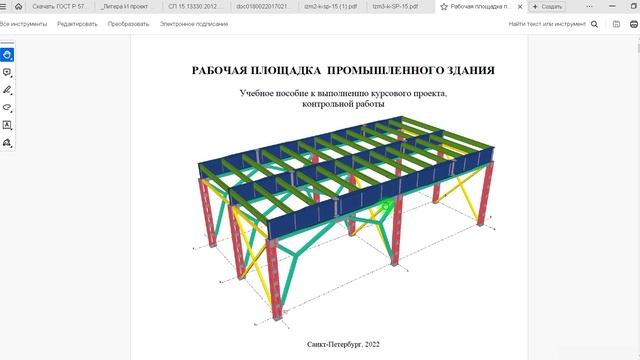Select the Add Comment tool
The height and width of the screenshot is (360, 640).
point(7,72)
